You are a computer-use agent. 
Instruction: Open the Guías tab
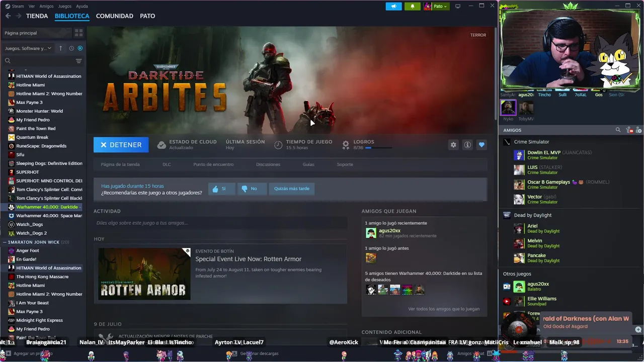(x=308, y=164)
